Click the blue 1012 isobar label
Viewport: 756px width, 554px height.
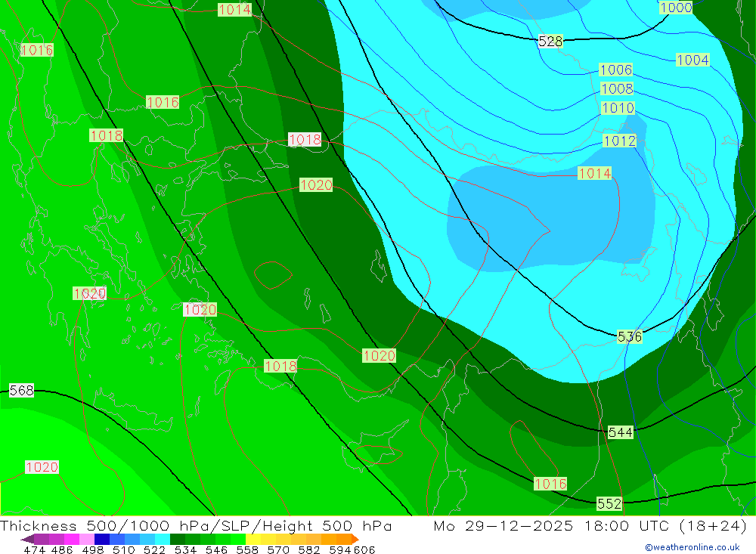[620, 141]
